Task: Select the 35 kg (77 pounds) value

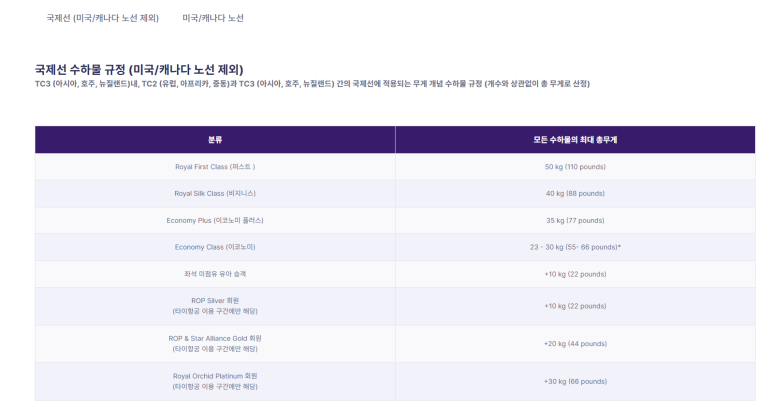Action: 575,220
